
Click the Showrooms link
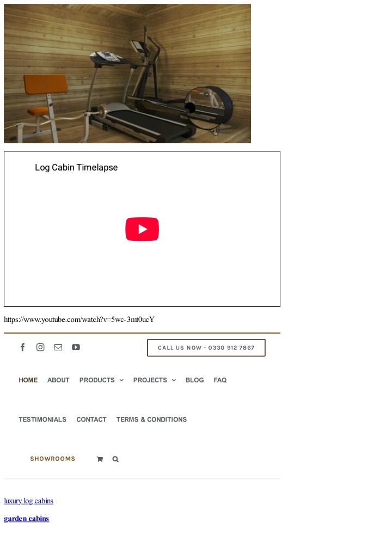[53, 459]
